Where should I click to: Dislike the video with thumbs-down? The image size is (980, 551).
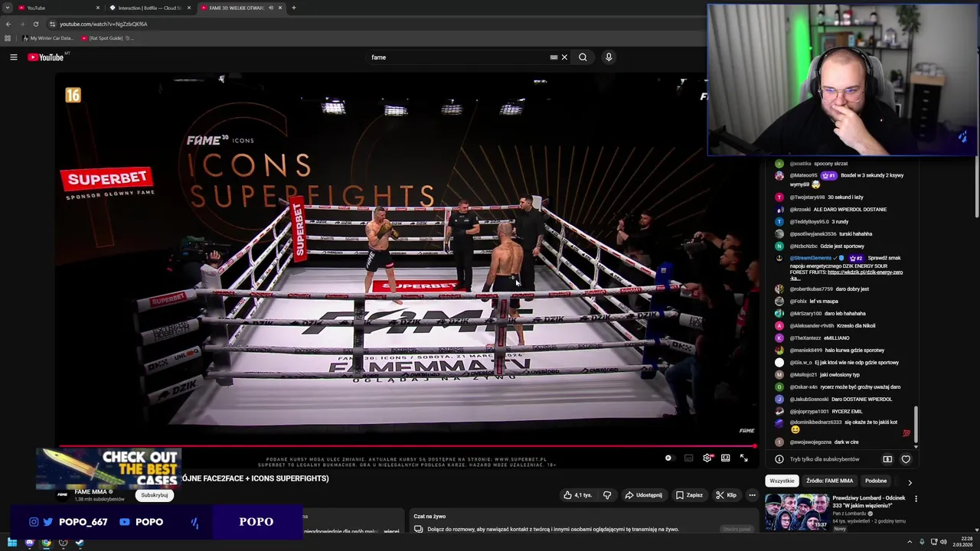pos(607,495)
